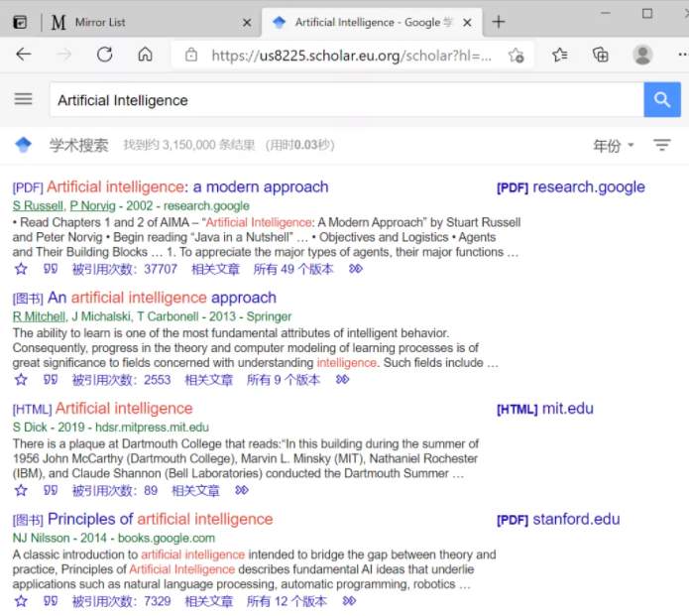Open author R Mitchell profile
This screenshot has width=689, height=616.
[39, 316]
